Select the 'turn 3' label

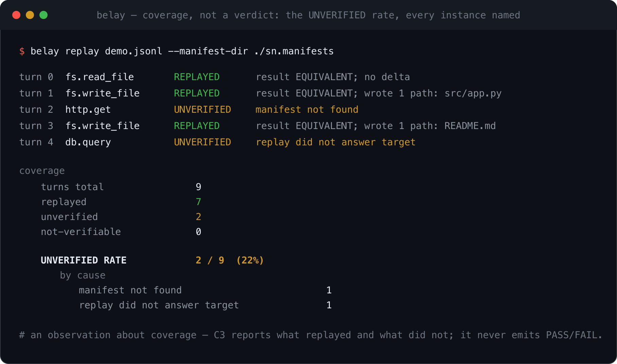point(36,126)
